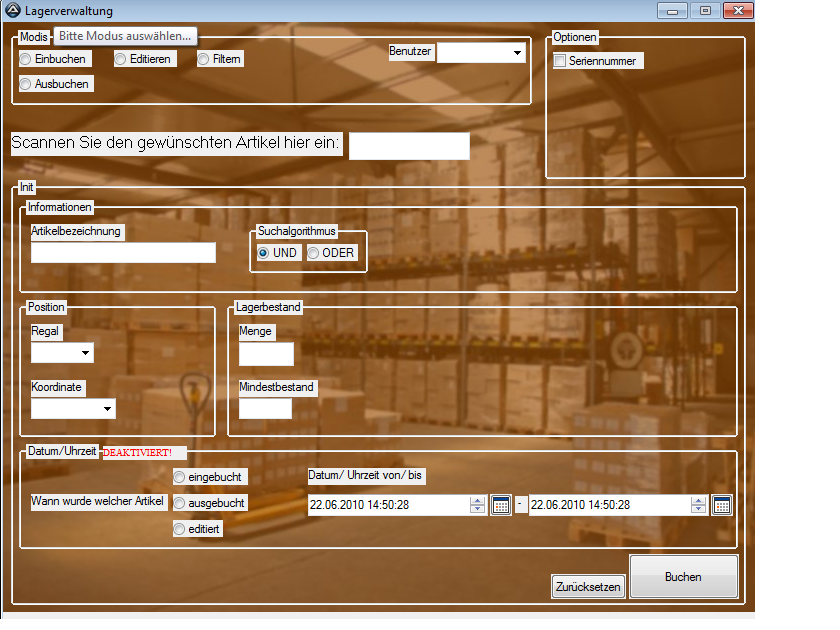The height and width of the screenshot is (630, 840).
Task: Open calendar picker for end date
Action: point(722,505)
